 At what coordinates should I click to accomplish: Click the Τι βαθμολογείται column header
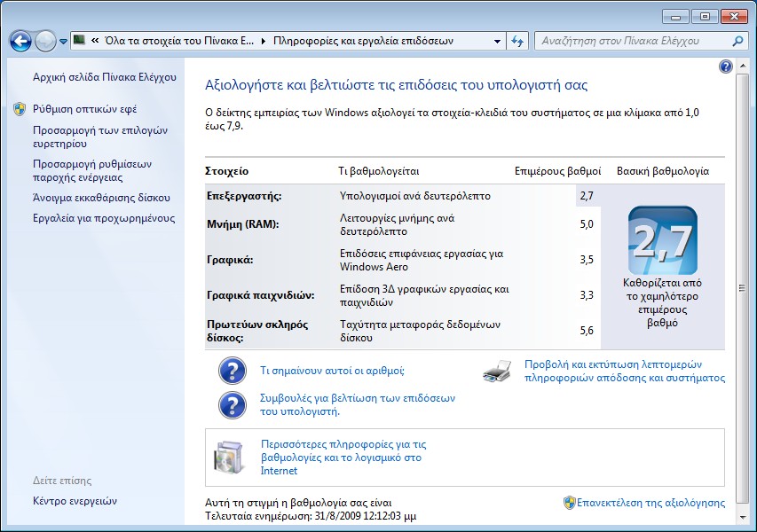click(x=378, y=171)
